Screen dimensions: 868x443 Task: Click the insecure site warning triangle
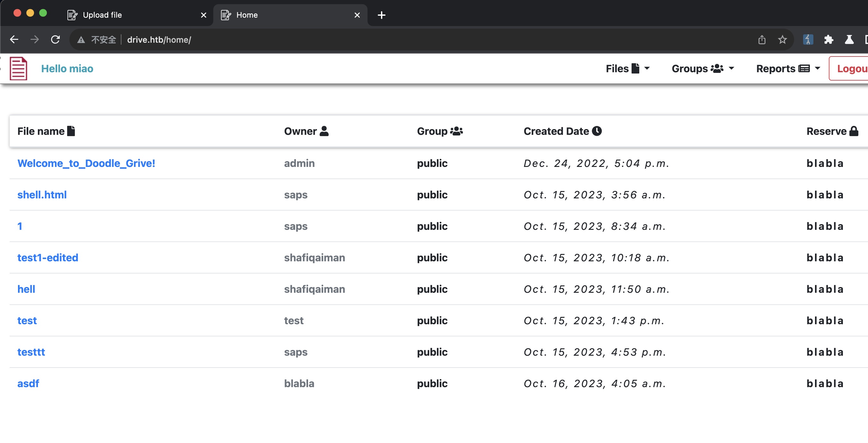coord(81,40)
